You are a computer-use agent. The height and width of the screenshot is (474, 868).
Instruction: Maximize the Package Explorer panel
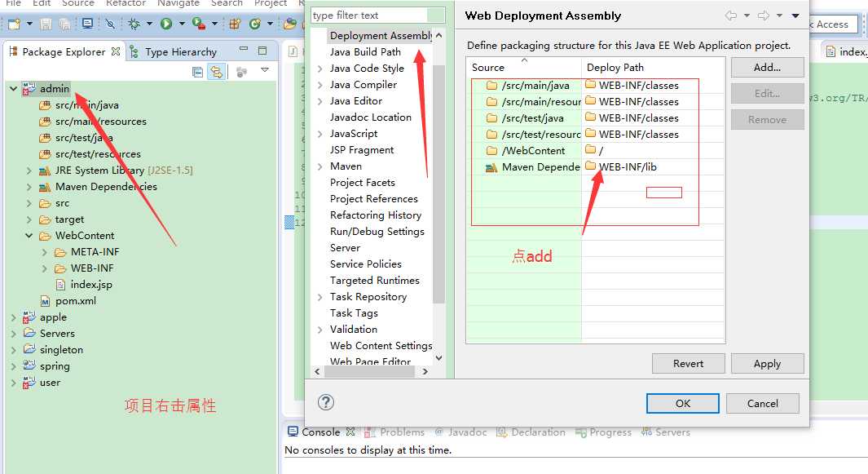pyautogui.click(x=262, y=51)
